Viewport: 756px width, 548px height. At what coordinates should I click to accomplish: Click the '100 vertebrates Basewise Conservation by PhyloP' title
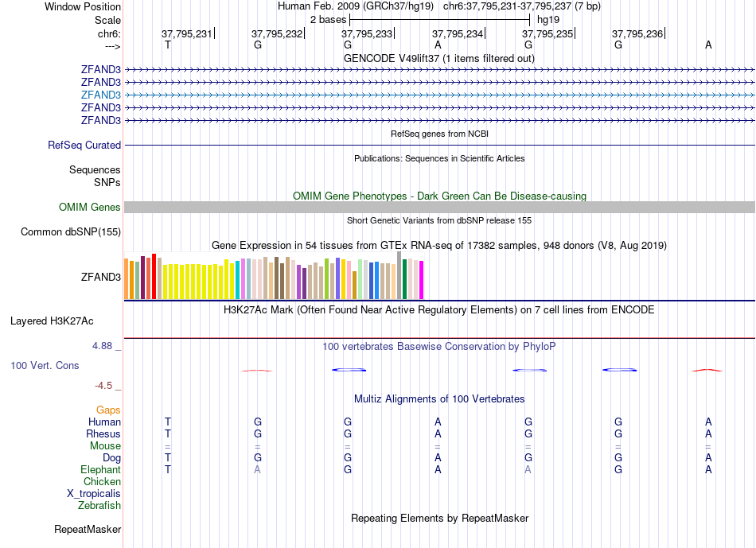click(x=439, y=346)
